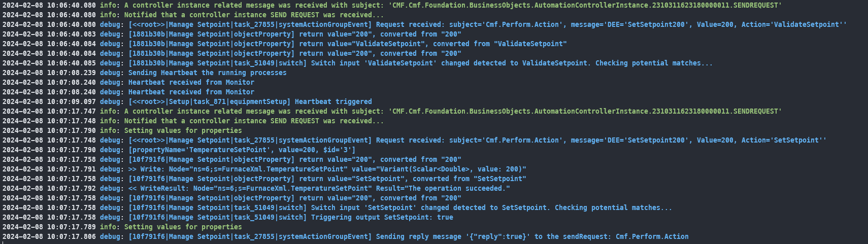The image size is (868, 244).
Task: Click the '<< WriteResult' log entry
Action: click(x=160, y=188)
